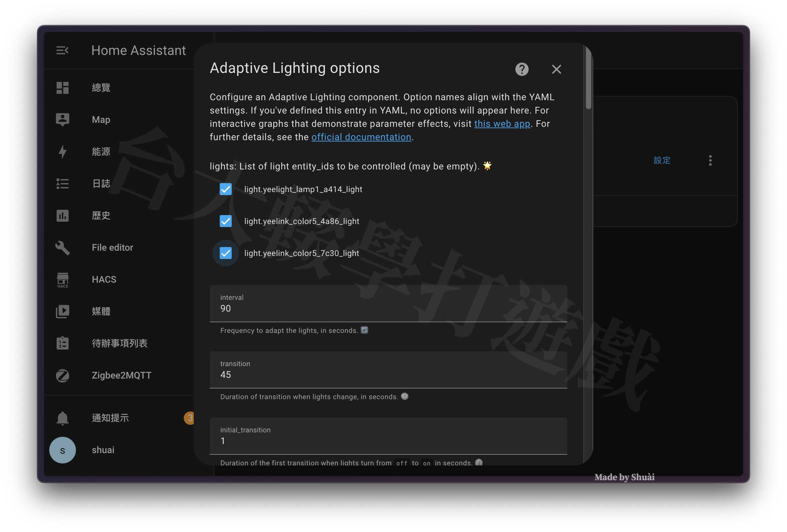Click the notifications bell icon
Image resolution: width=787 pixels, height=532 pixels.
click(62, 418)
